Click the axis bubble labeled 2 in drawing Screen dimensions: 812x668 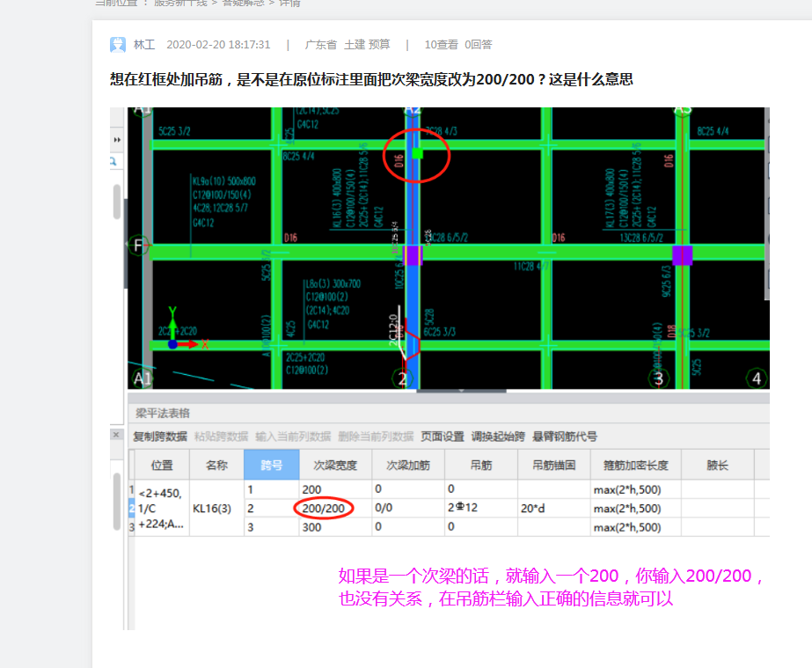pyautogui.click(x=402, y=378)
